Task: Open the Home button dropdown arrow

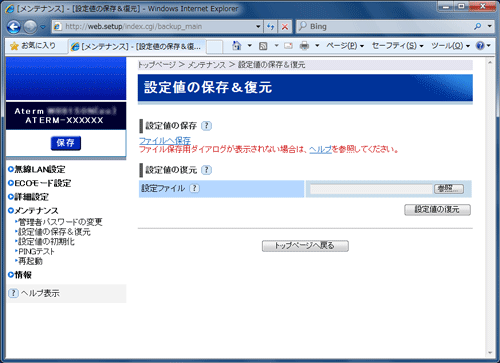Action: (249, 46)
